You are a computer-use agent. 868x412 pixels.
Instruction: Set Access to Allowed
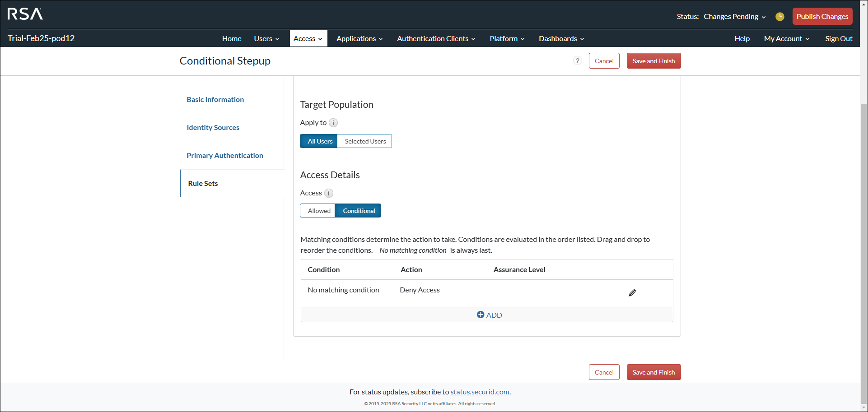tap(318, 210)
